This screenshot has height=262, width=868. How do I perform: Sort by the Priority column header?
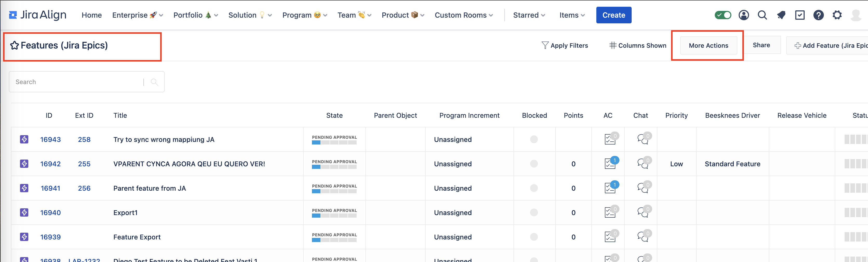(676, 115)
